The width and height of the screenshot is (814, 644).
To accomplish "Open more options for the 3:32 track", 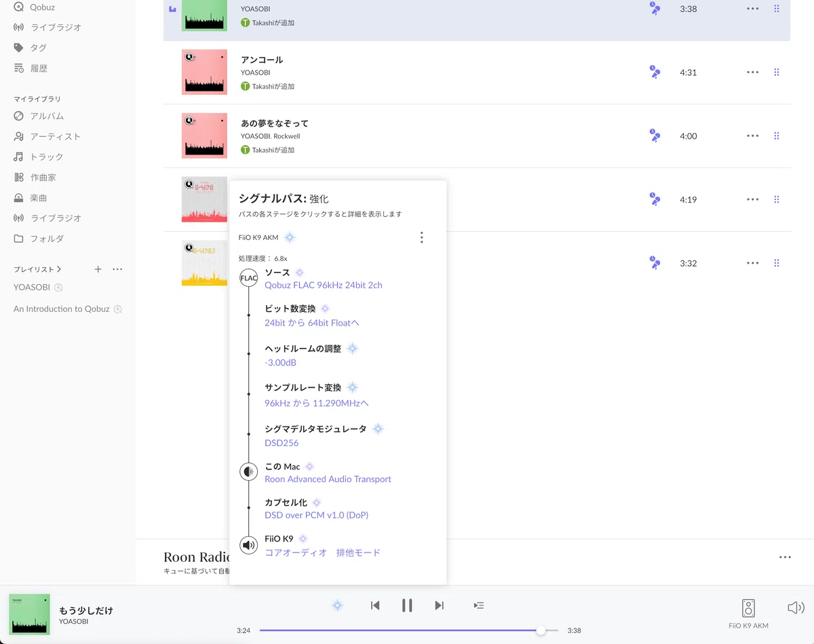I will [753, 263].
